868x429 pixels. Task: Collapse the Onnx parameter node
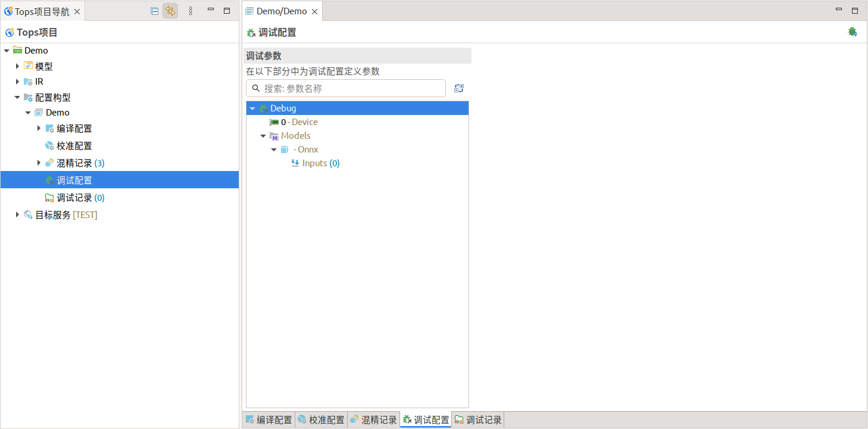pos(274,150)
